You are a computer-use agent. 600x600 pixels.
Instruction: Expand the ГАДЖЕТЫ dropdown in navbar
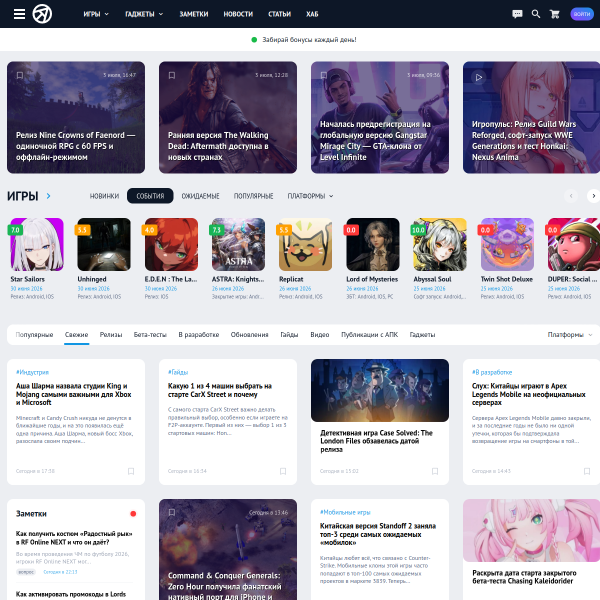pos(144,14)
